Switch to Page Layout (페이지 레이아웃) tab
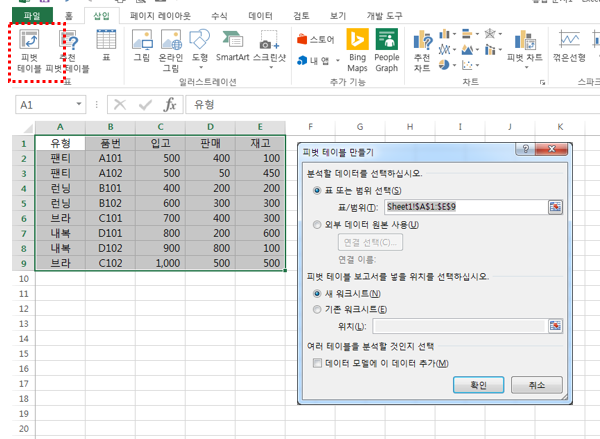Screen dimensions: 600x439 pyautogui.click(x=160, y=16)
